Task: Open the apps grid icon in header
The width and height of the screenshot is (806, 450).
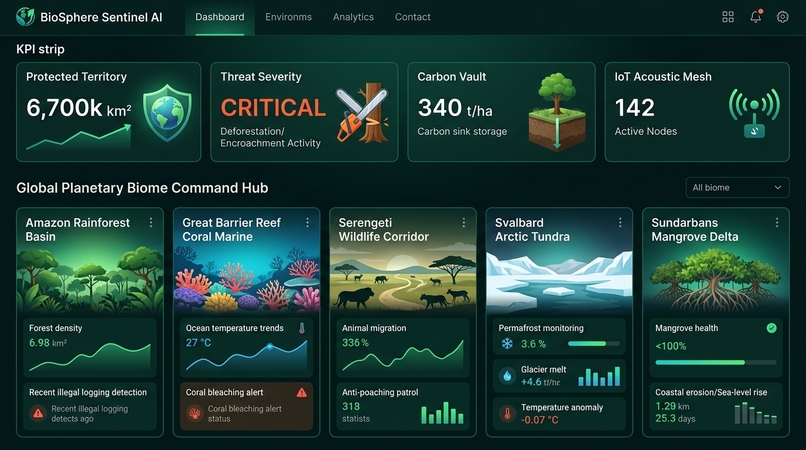Action: click(728, 17)
